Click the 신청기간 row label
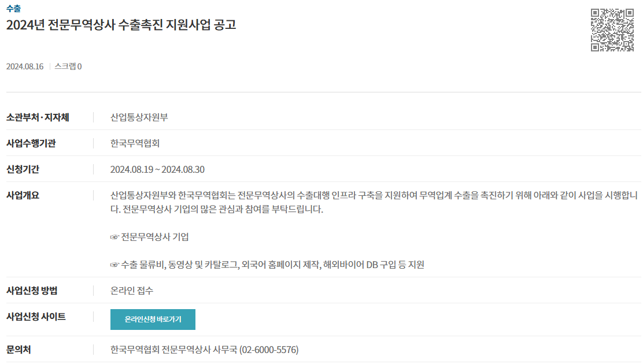The image size is (643, 364). click(x=23, y=169)
